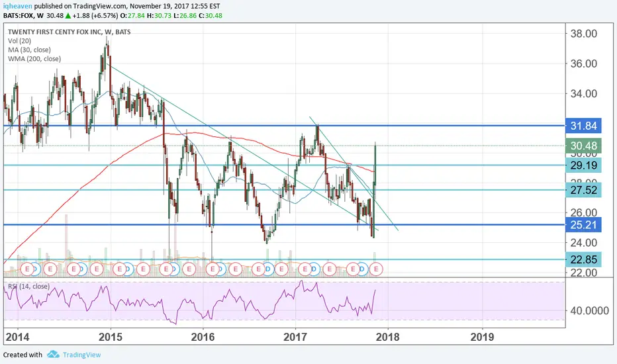617x364 pixels.
Task: Click the 2019 year label on time axis
Action: [x=483, y=337]
